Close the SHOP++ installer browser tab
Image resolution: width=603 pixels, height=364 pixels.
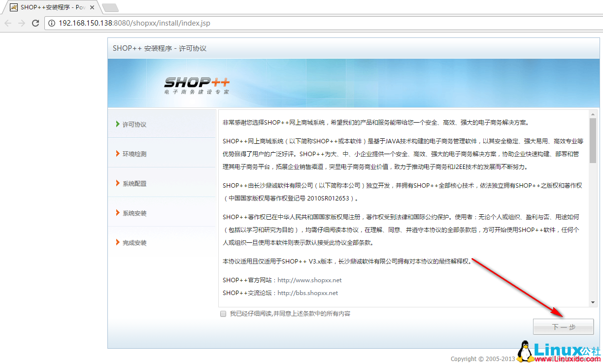point(92,7)
